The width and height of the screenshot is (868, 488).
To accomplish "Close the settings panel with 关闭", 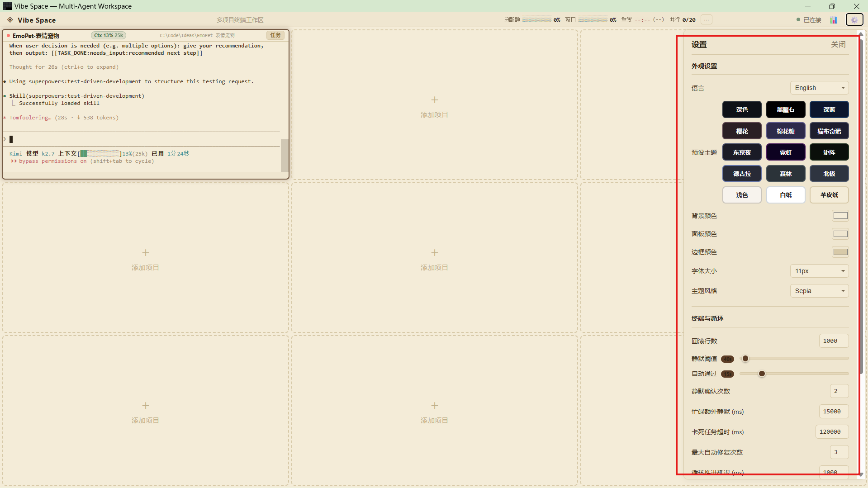I will [838, 44].
